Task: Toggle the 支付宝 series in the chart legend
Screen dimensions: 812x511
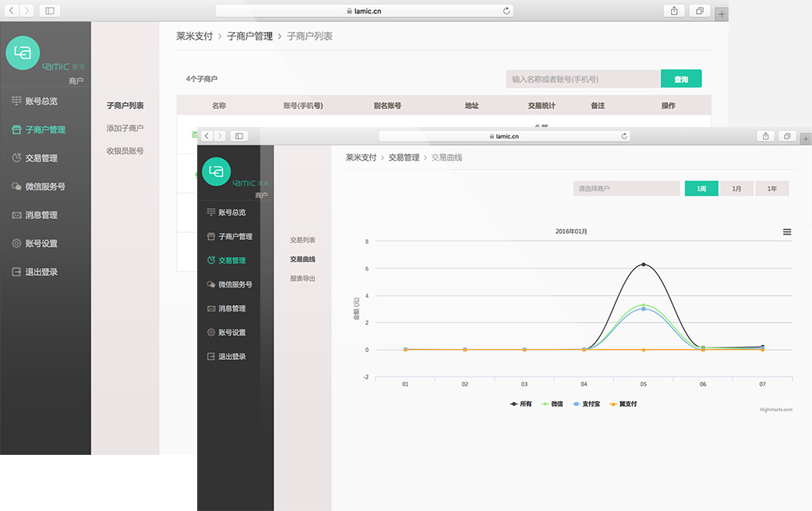Action: [x=586, y=404]
